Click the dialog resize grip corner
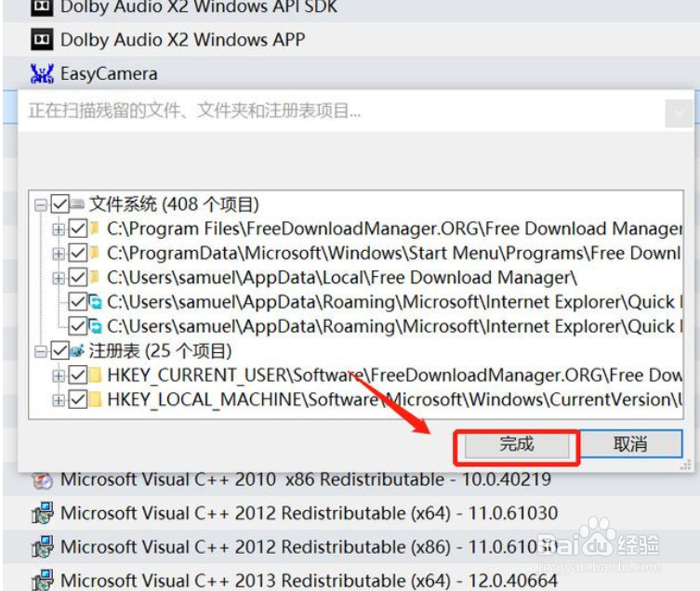Viewport: 700px width, 591px height. pos(685,466)
